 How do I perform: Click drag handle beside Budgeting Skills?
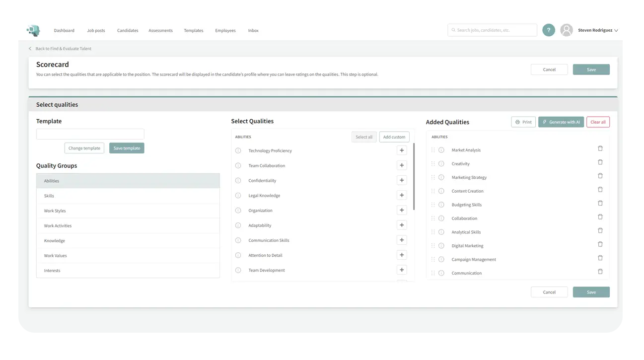coord(433,205)
